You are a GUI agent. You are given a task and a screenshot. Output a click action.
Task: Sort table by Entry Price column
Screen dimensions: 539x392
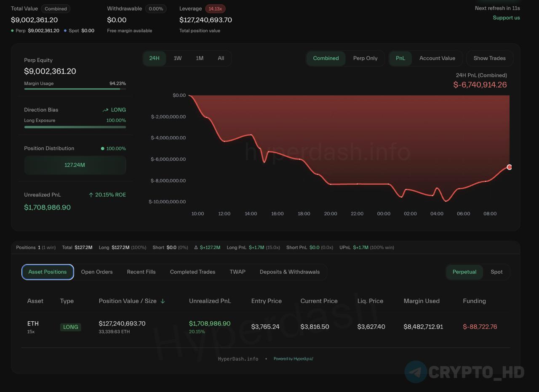pos(267,301)
